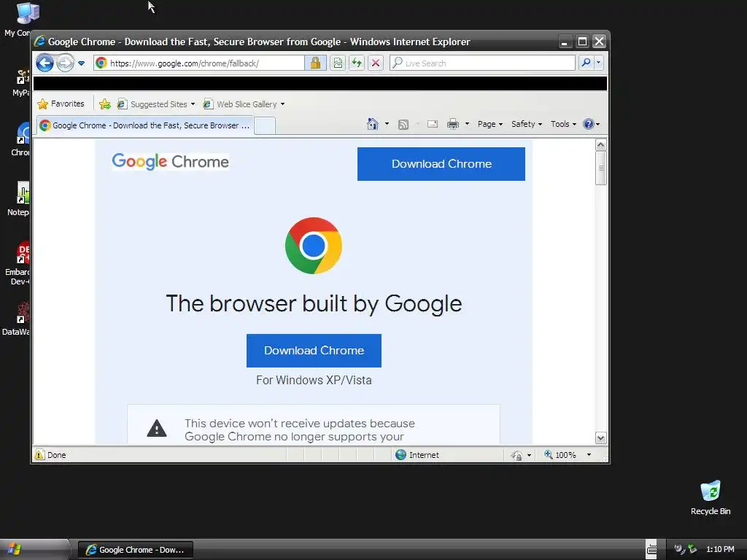747x560 pixels.
Task: Click status bar warning icon beside Done
Action: click(39, 455)
